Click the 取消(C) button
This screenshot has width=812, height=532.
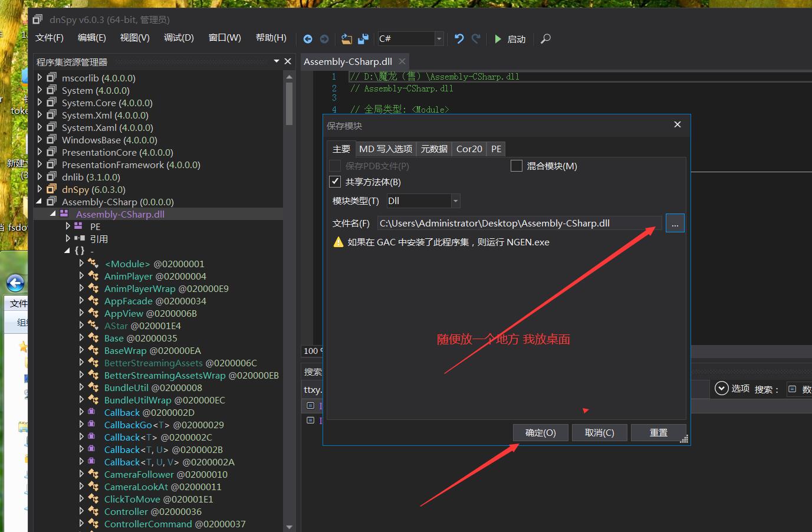599,432
